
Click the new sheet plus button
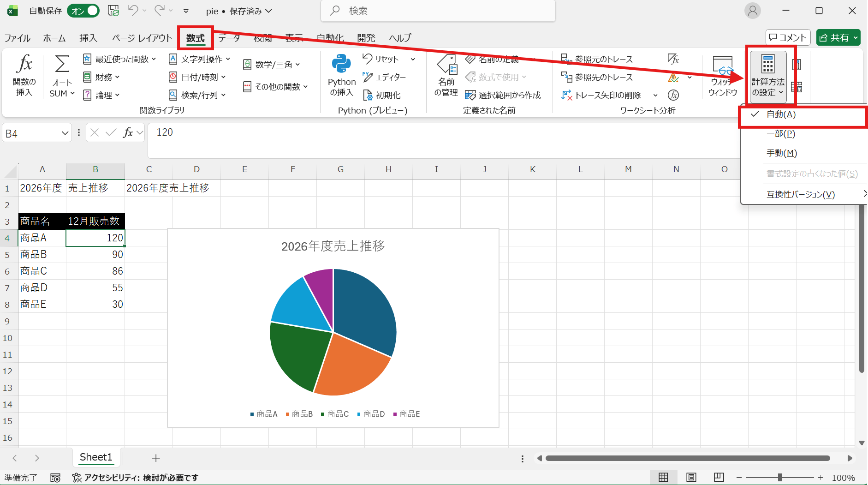pyautogui.click(x=156, y=458)
